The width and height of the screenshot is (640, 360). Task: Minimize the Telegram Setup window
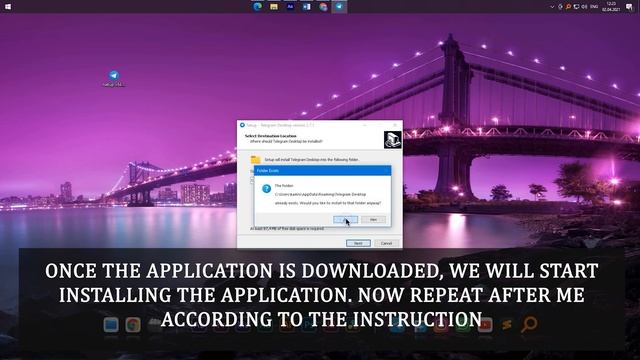pos(364,125)
